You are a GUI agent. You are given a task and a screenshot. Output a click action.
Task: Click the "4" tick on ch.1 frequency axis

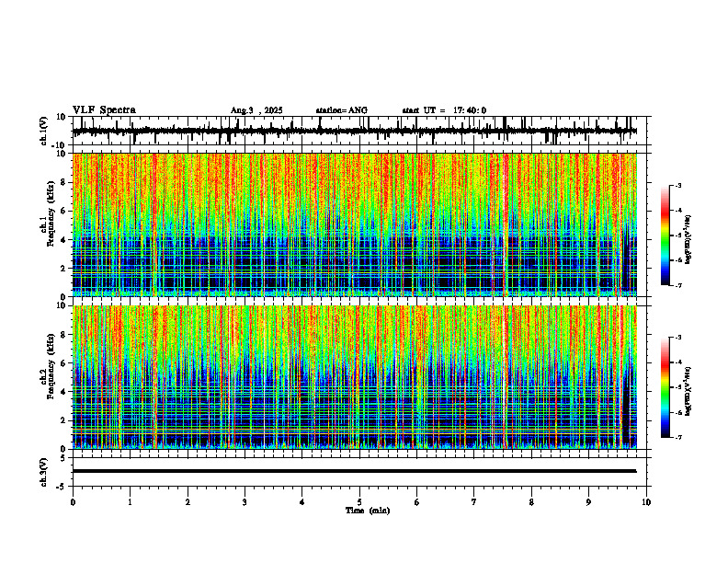click(x=63, y=240)
